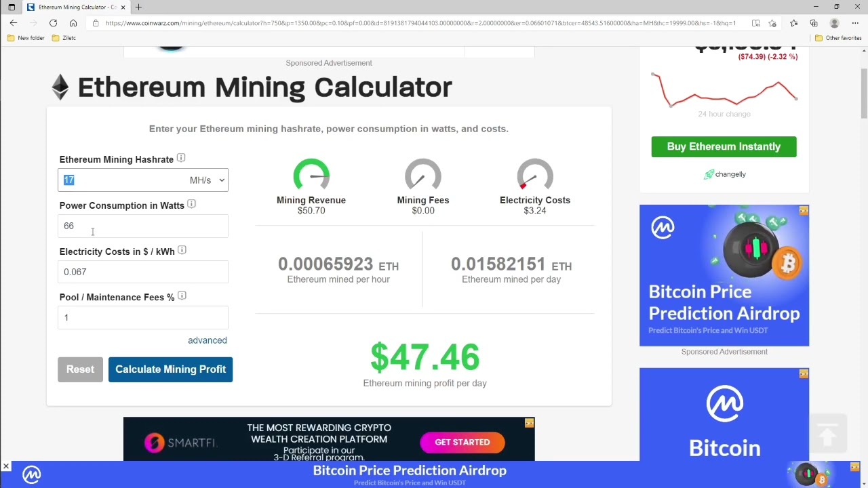View site information lock icon

[96, 23]
